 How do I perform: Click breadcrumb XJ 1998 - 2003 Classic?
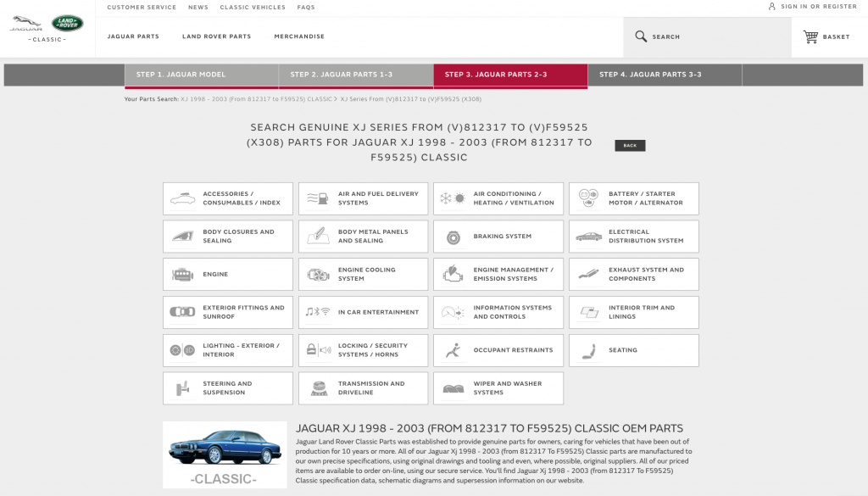click(x=256, y=99)
